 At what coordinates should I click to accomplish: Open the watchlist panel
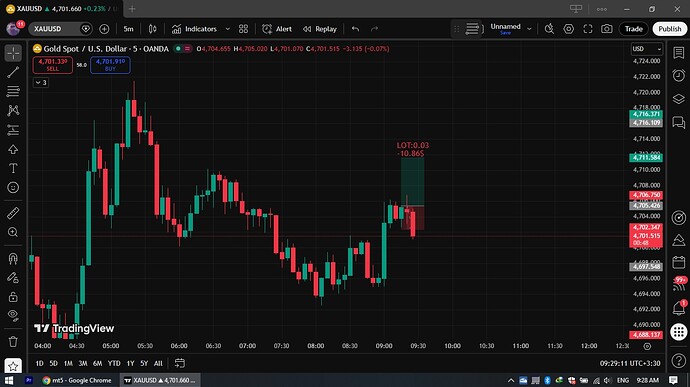(679, 53)
